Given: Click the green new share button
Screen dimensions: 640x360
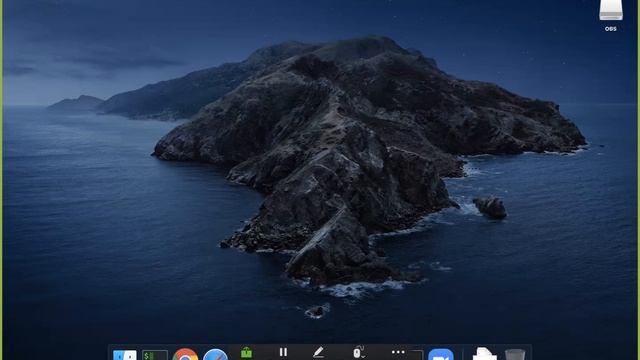Looking at the screenshot, I should click(246, 353).
